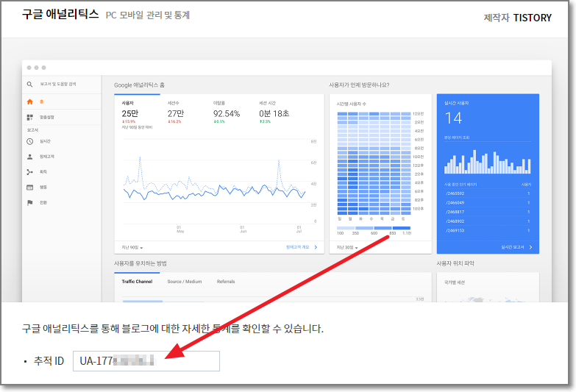
Task: Expand the 지난 30일 date range dropdown
Action: click(x=347, y=248)
